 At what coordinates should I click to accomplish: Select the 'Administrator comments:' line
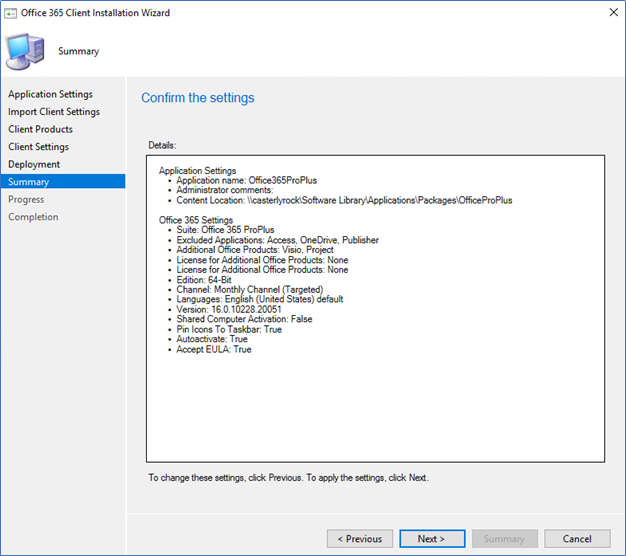[x=225, y=190]
